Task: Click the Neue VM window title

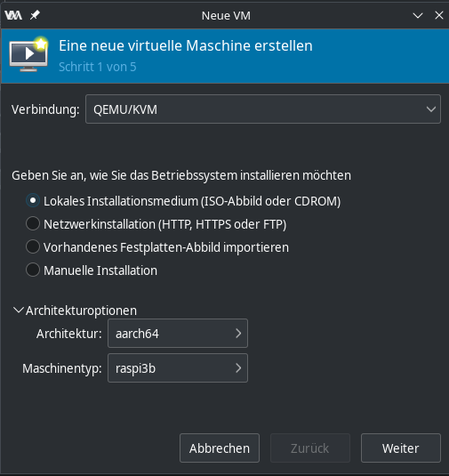Action: (226, 15)
